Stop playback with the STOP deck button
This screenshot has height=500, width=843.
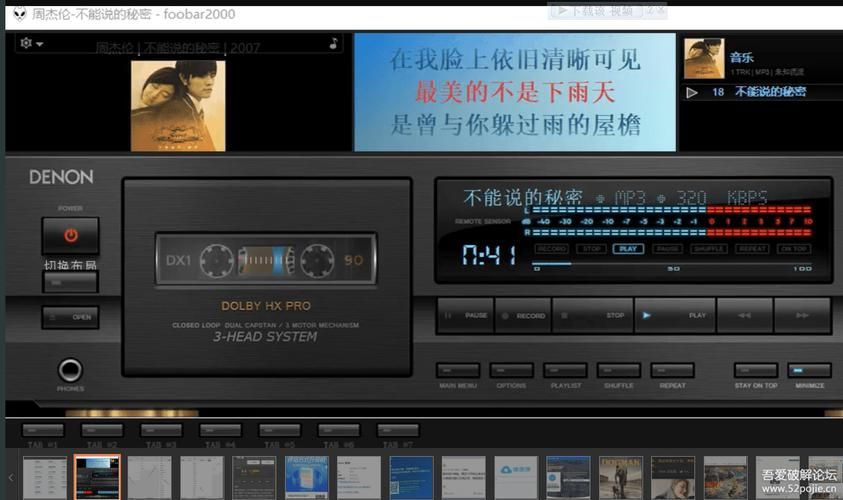coord(592,316)
